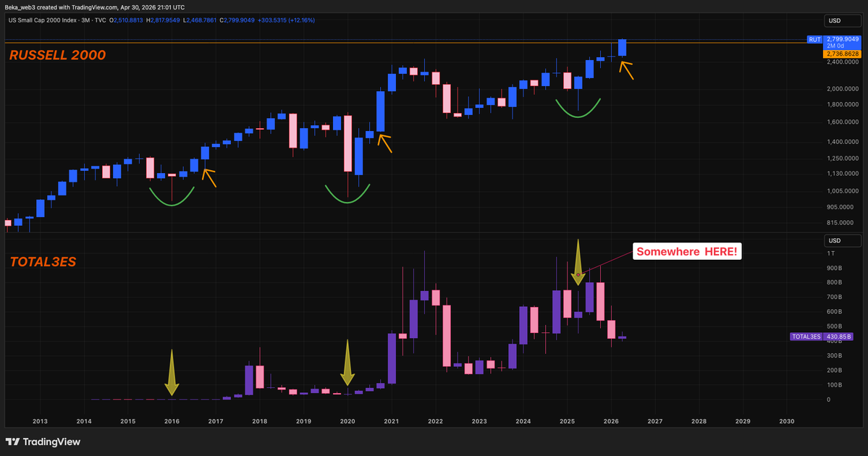This screenshot has width=868, height=456.
Task: Click the 2024 label on the time axis
Action: pos(523,421)
